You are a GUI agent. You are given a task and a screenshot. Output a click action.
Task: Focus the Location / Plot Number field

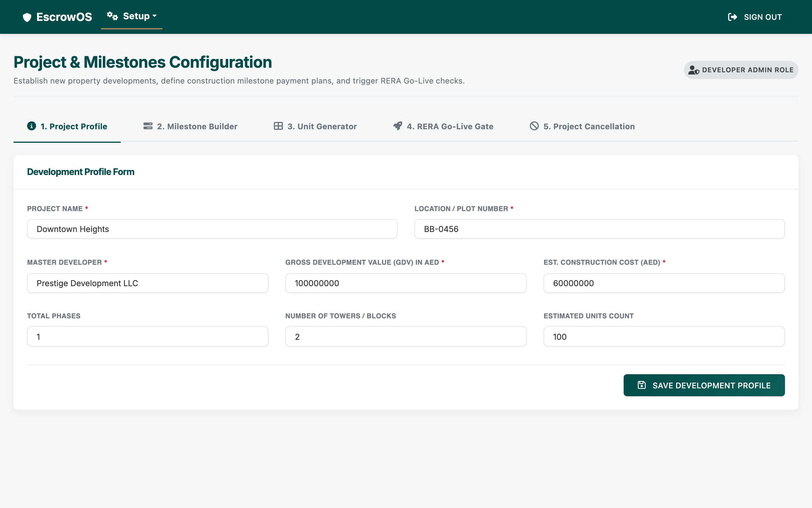(x=599, y=229)
